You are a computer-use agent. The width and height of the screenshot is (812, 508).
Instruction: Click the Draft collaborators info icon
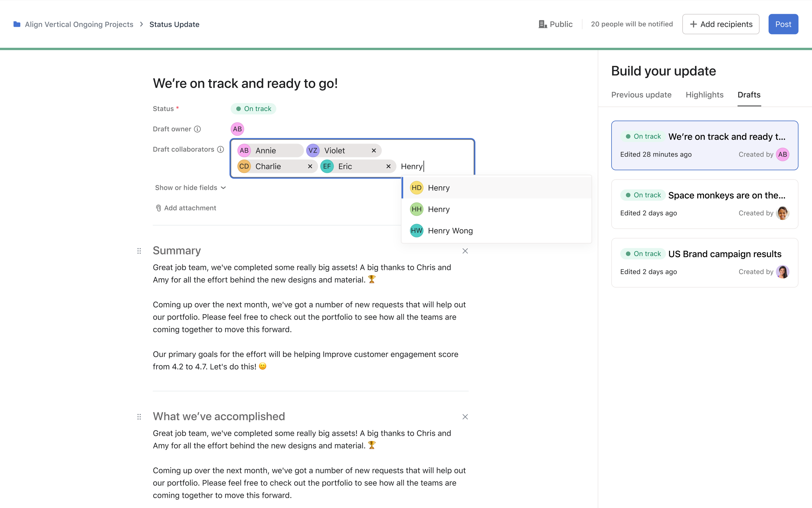220,149
